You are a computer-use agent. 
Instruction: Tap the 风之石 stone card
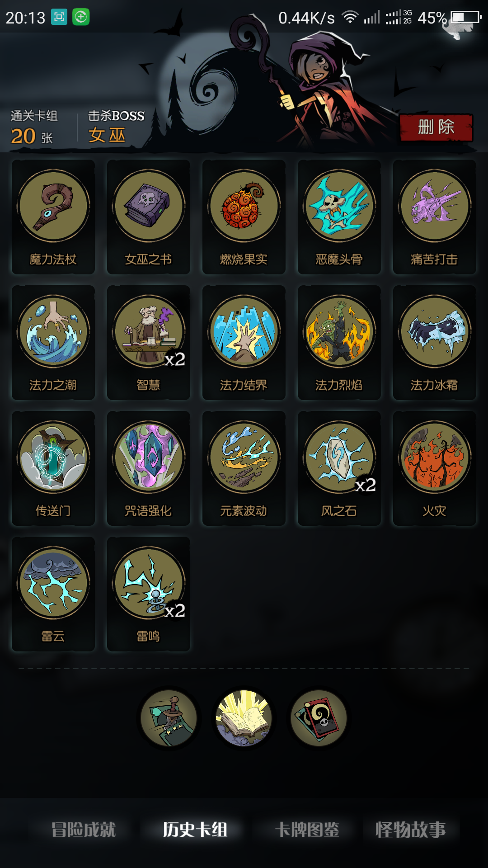pos(339,468)
